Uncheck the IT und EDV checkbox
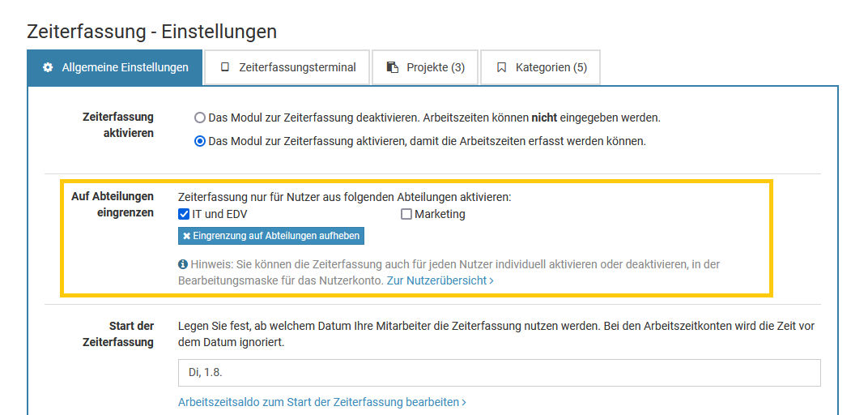This screenshot has width=868, height=415. (x=184, y=215)
